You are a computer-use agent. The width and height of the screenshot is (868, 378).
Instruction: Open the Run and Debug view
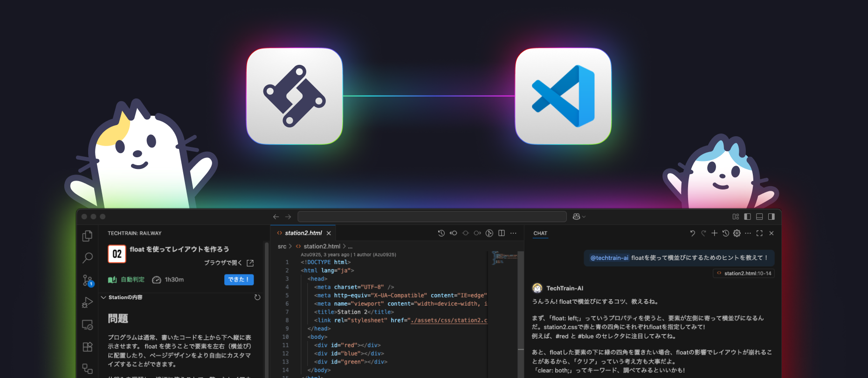tap(87, 302)
